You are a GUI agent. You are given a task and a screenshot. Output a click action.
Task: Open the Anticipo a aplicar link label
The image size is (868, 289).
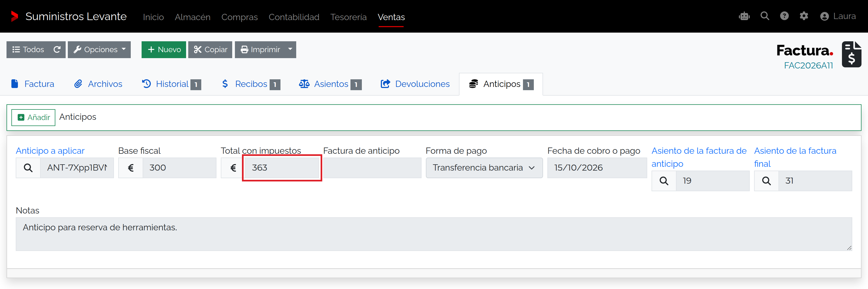point(50,151)
